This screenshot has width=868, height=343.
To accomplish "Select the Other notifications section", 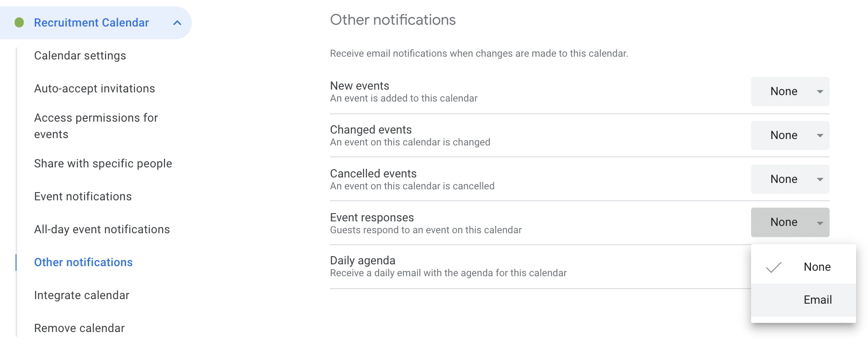I will 83,262.
